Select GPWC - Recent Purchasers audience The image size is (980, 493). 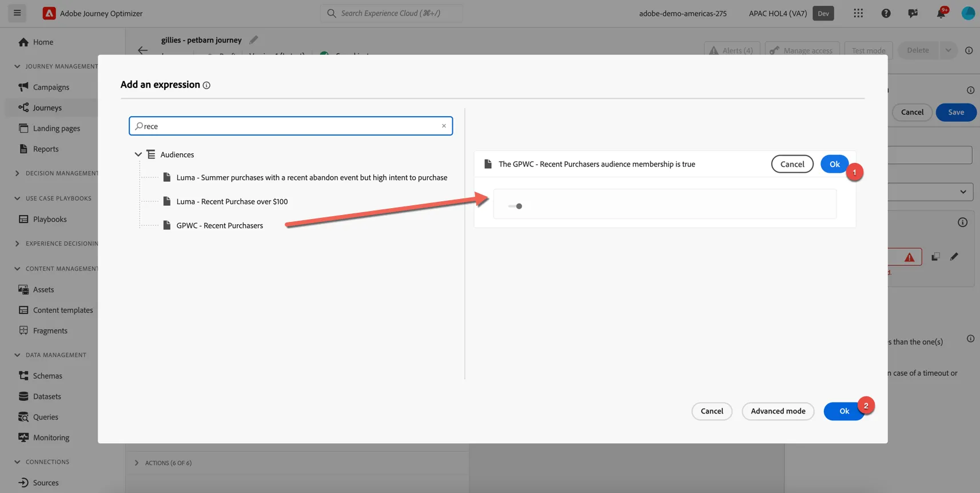pos(220,225)
